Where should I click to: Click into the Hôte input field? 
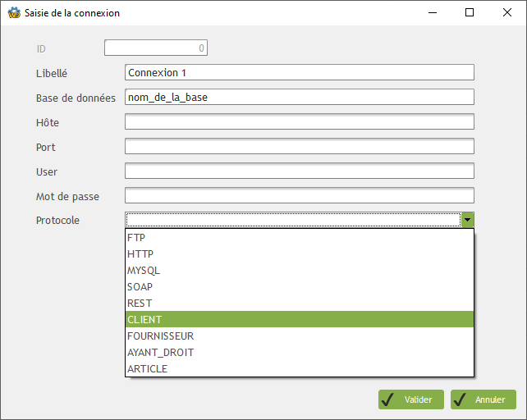coord(300,121)
